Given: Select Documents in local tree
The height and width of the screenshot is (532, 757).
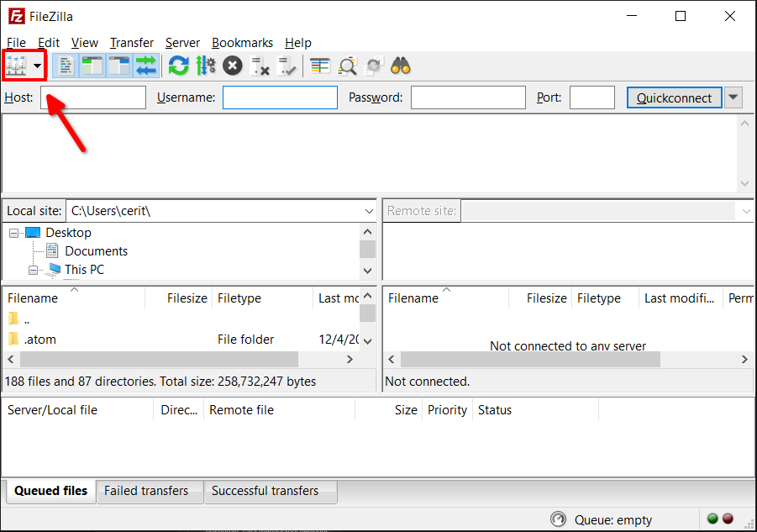Looking at the screenshot, I should click(96, 251).
